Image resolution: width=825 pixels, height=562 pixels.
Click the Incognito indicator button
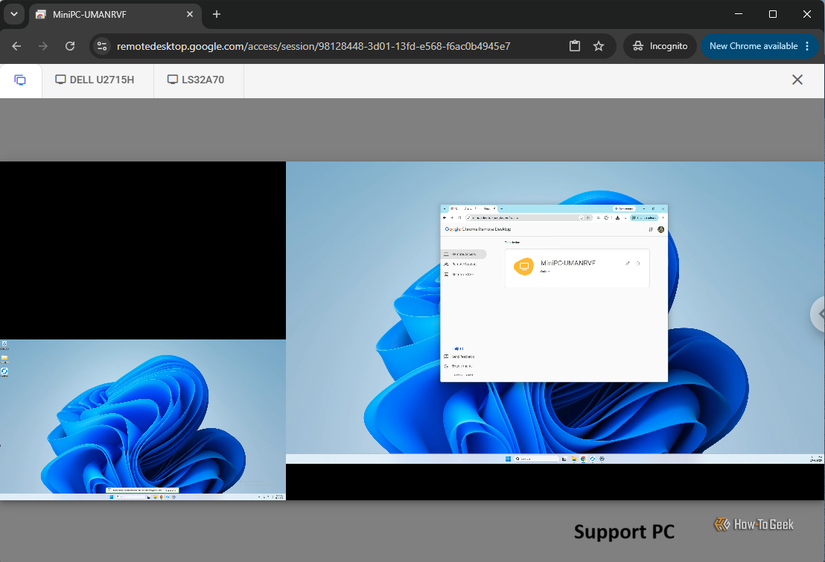click(660, 46)
